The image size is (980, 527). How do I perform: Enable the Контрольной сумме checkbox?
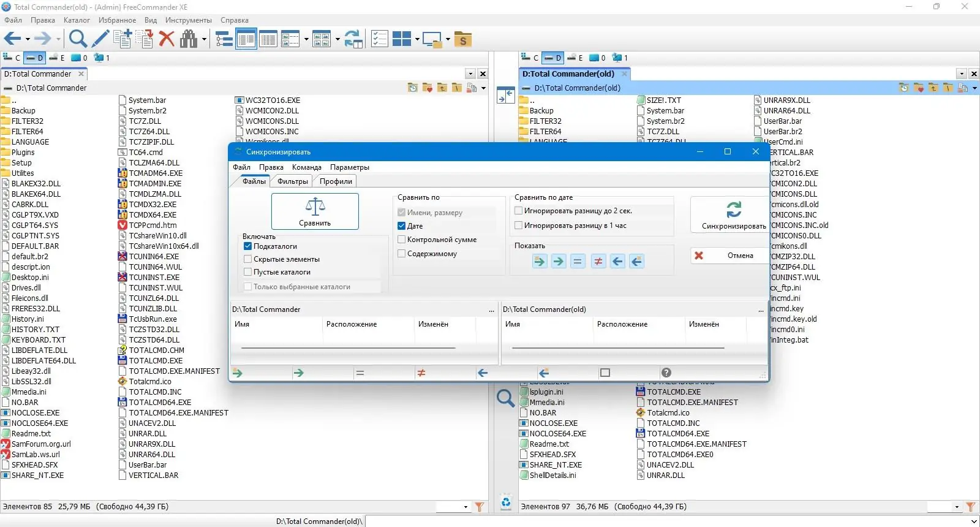(402, 240)
